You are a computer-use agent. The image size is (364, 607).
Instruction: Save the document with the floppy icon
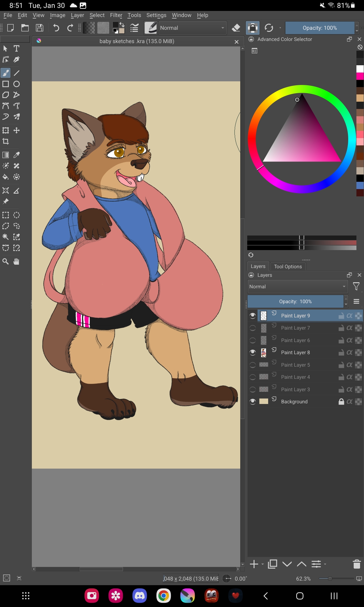[39, 28]
